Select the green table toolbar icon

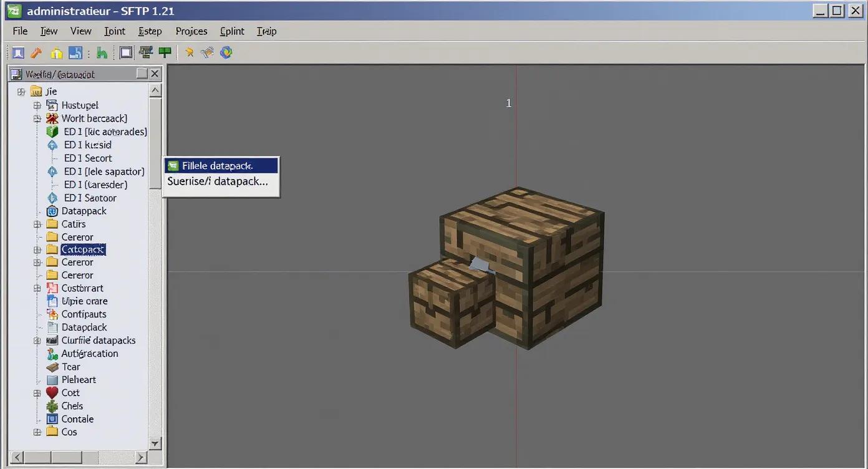tap(165, 52)
